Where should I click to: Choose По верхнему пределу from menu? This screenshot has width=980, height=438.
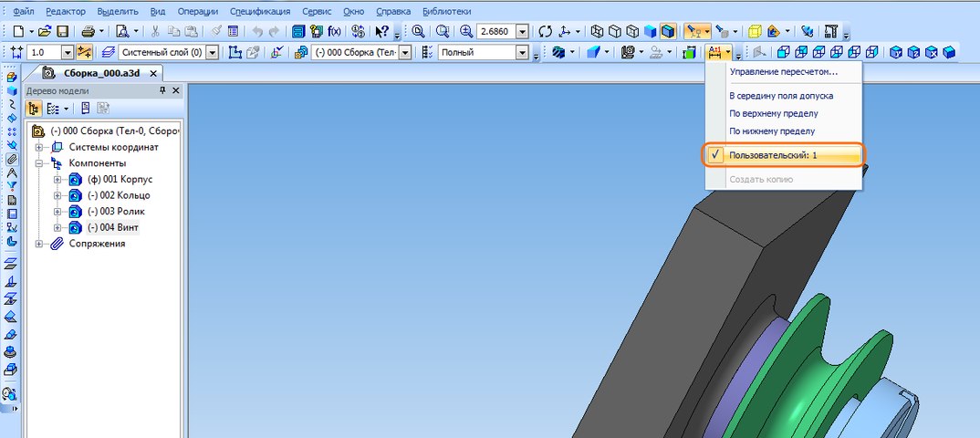[773, 113]
